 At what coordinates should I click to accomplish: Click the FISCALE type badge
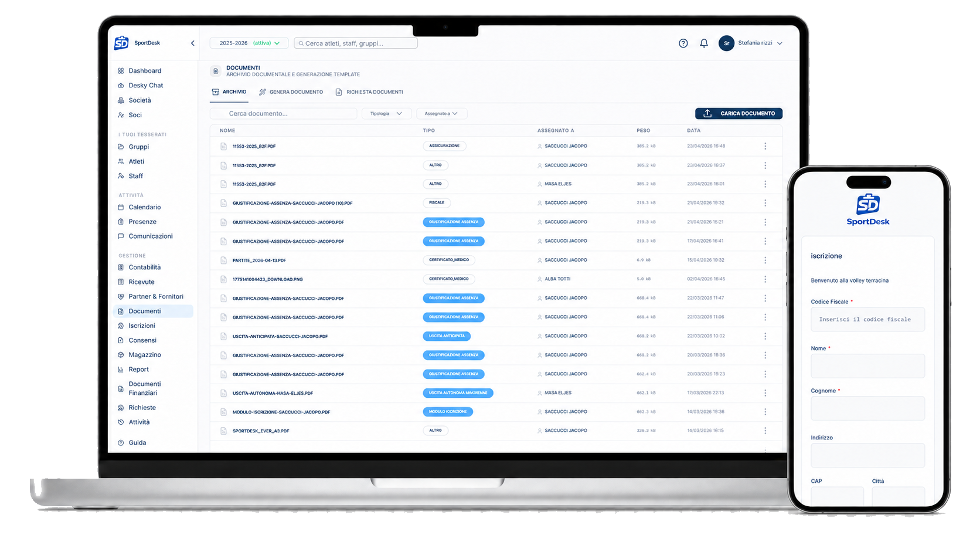pos(437,202)
